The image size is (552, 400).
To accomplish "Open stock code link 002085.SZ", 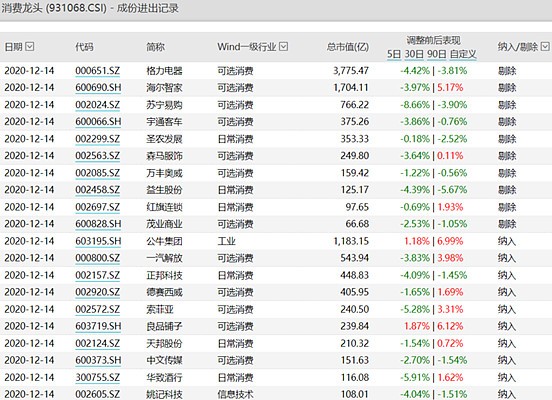I will point(98,173).
